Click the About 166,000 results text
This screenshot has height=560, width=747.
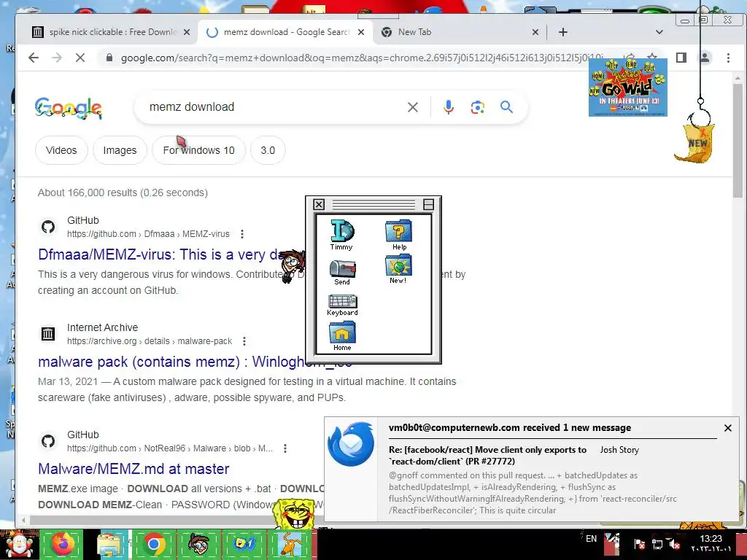[x=123, y=192]
